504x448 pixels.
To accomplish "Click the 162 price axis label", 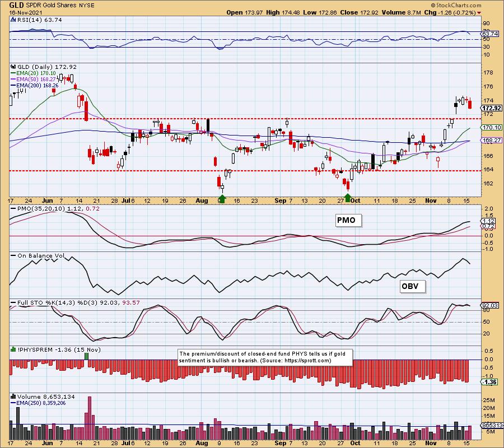I will pos(488,184).
